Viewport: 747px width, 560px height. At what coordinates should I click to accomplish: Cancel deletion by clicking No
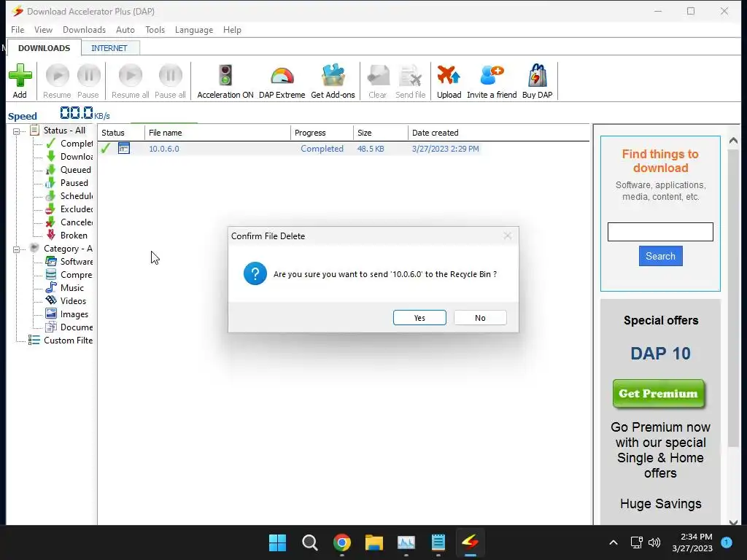[480, 318]
